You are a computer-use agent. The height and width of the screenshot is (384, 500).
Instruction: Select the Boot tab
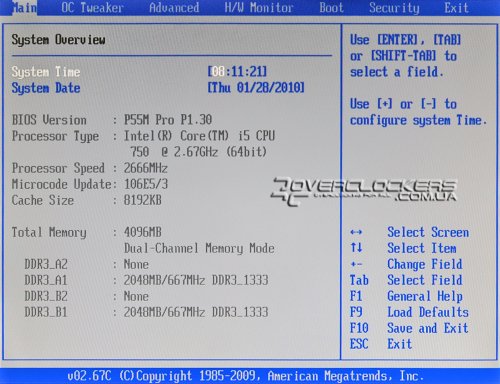tap(331, 8)
